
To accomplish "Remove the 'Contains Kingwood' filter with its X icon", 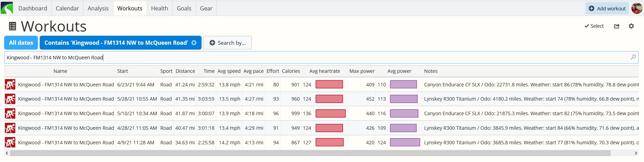I will coord(194,43).
